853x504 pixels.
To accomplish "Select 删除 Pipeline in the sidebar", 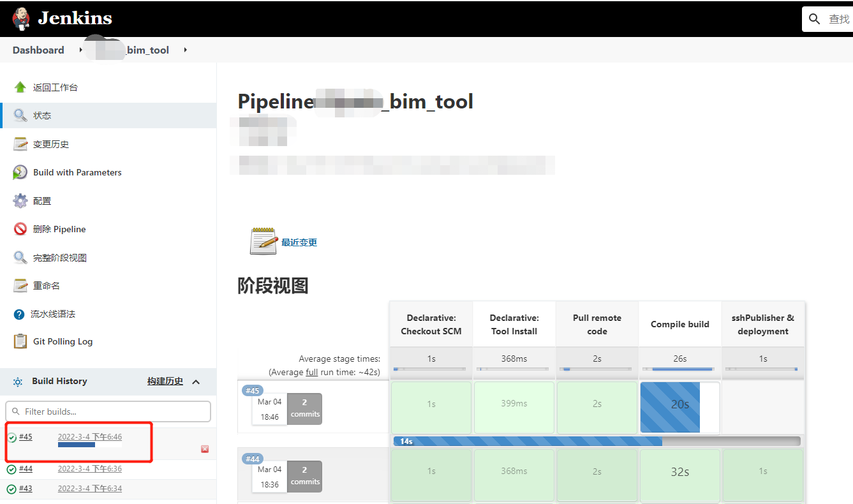I will [x=59, y=229].
